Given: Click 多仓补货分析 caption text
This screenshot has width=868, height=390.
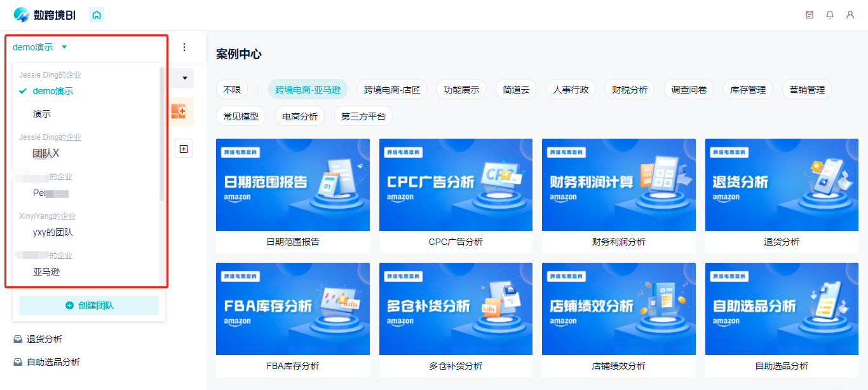Looking at the screenshot, I should point(456,366).
